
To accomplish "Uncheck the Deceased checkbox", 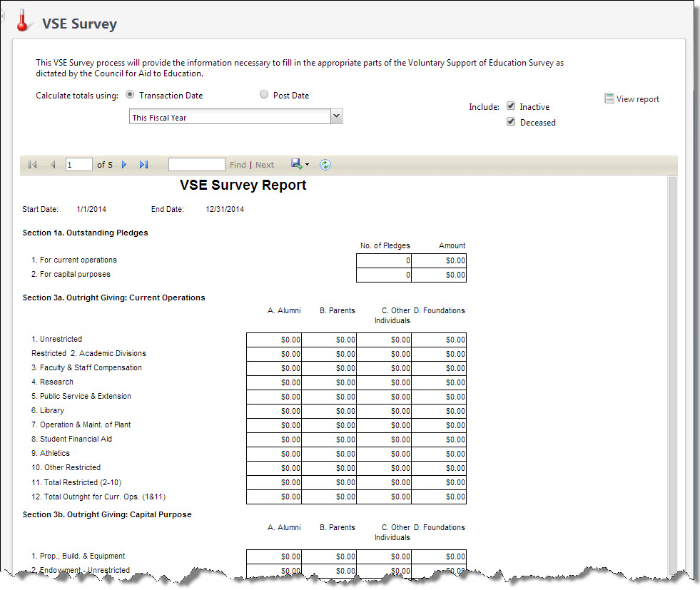I will 511,122.
